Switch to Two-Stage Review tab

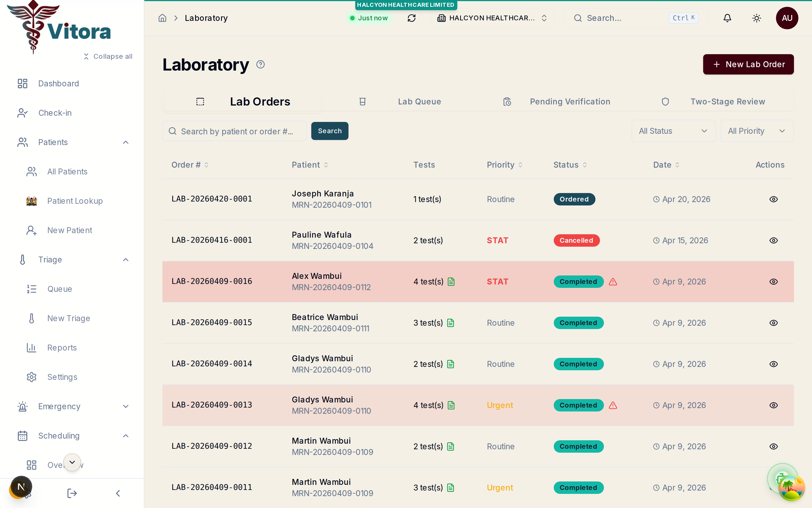(714, 102)
